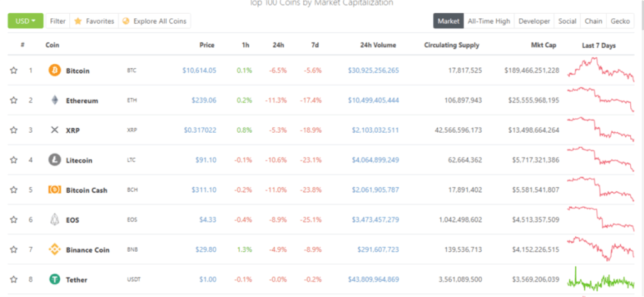This screenshot has height=297, width=644.
Task: Sort by the # rank column
Action: tap(23, 45)
